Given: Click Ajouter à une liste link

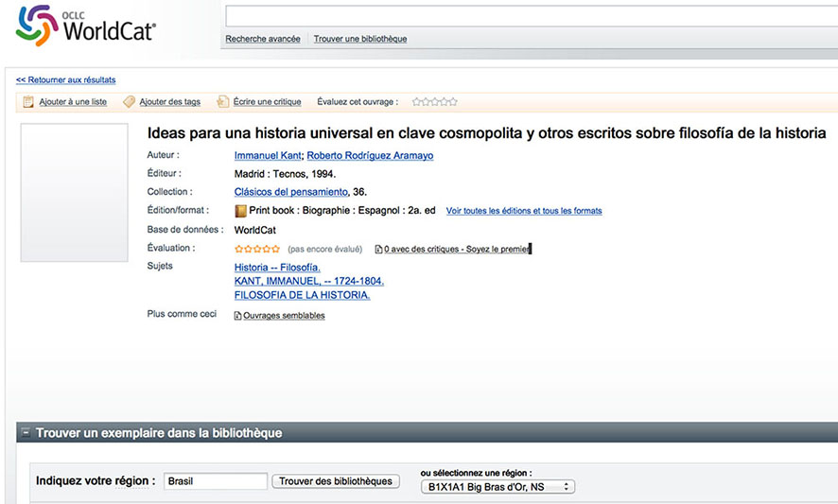Looking at the screenshot, I should 73,101.
